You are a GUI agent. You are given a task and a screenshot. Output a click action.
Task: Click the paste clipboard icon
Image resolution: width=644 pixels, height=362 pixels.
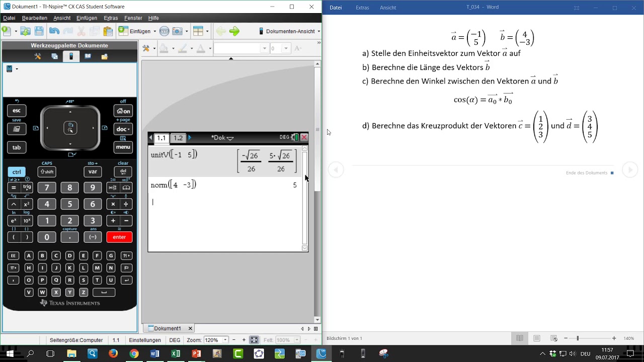coord(108,31)
